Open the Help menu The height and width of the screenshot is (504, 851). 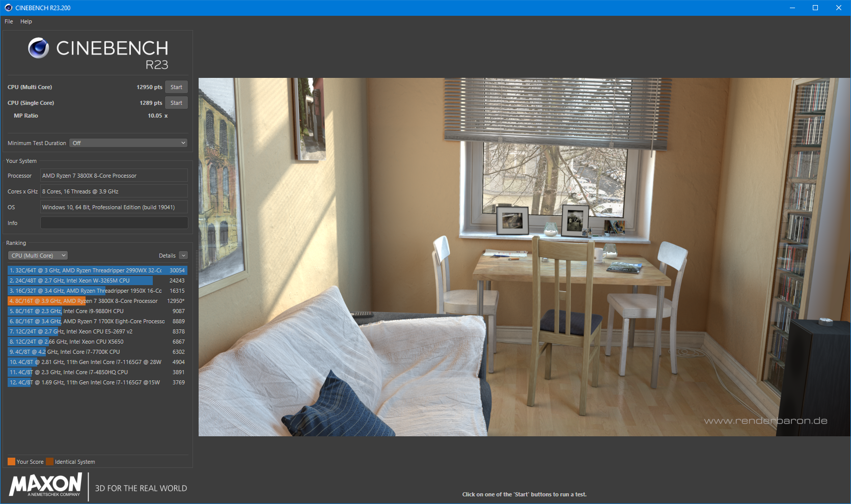26,21
